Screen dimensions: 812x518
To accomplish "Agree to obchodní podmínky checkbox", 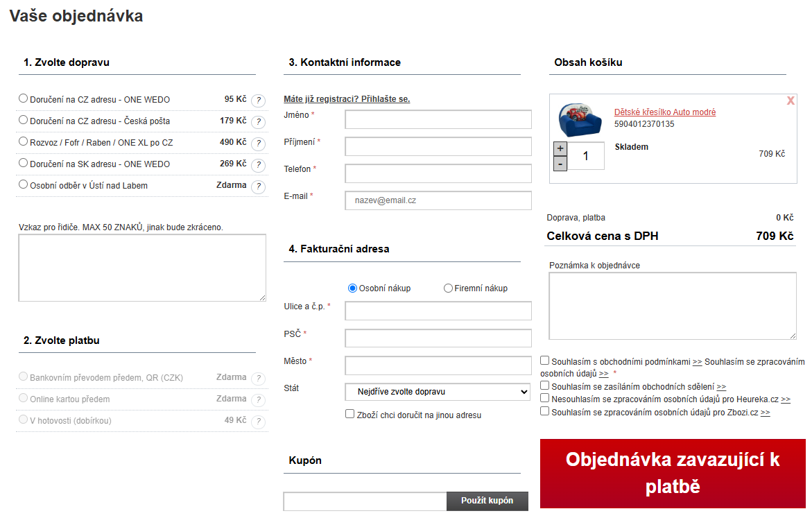I will pos(545,361).
